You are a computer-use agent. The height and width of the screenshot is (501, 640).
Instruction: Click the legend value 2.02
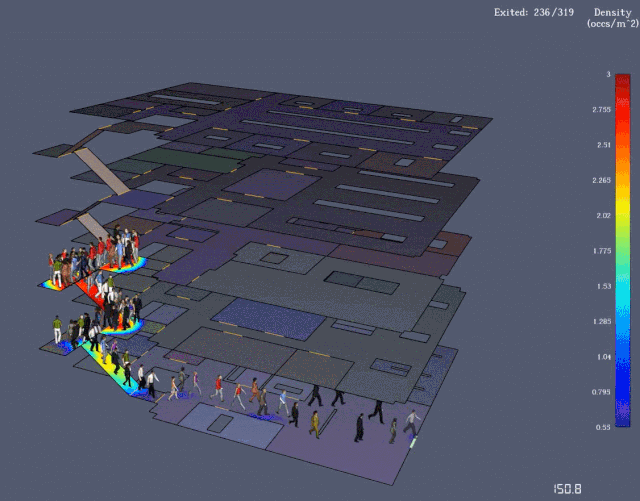pos(604,216)
